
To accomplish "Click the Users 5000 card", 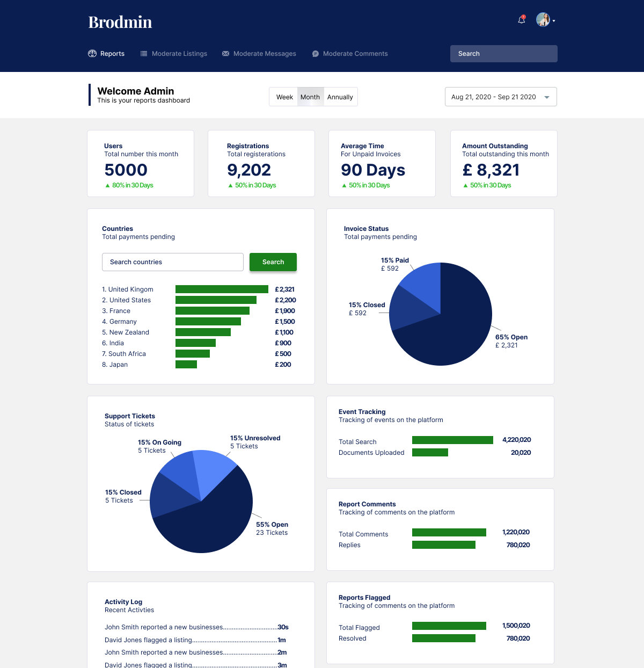I will point(141,163).
